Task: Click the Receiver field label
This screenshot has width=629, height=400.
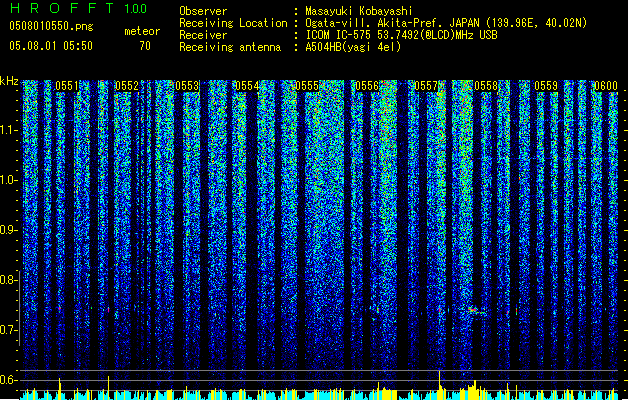Action: click(x=203, y=35)
